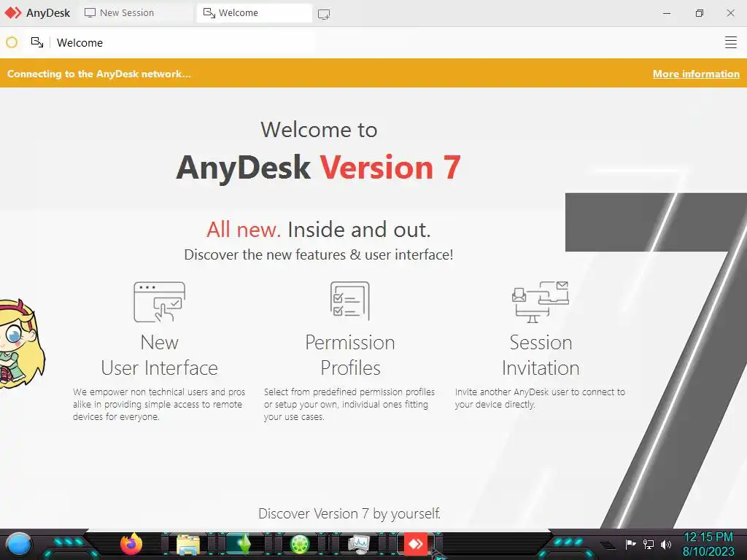Open the hamburger main menu

click(x=730, y=42)
